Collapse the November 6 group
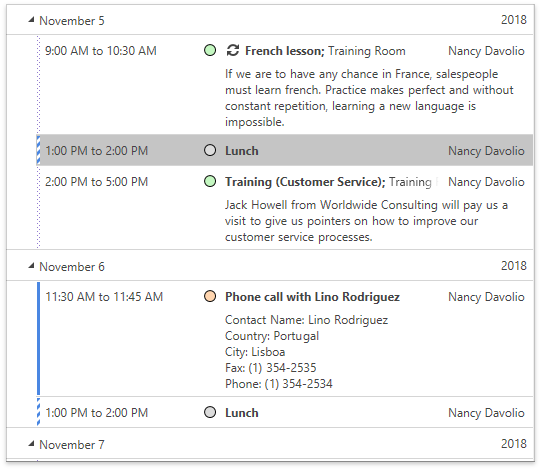 pos(31,266)
